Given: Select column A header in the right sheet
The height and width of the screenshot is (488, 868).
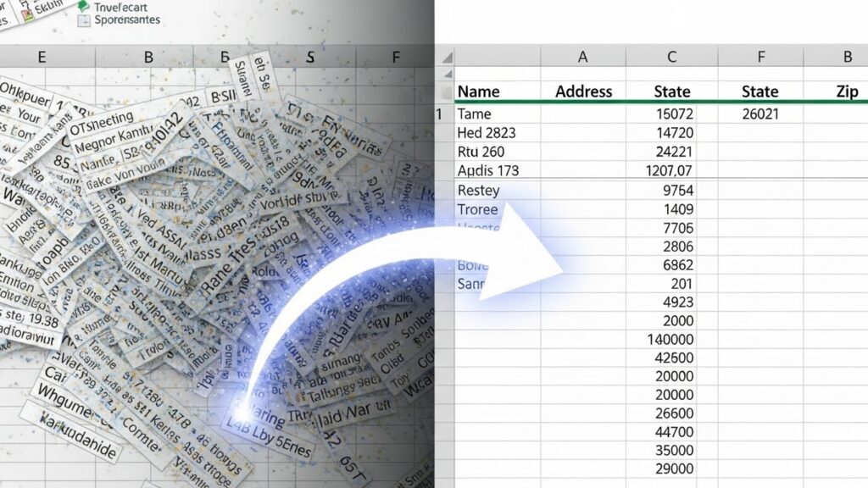Looking at the screenshot, I should [x=582, y=57].
